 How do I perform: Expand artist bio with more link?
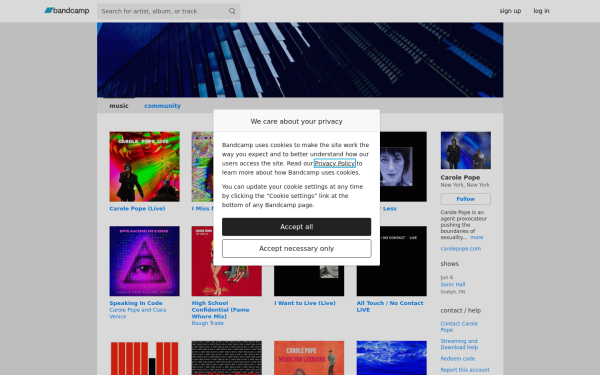click(x=476, y=237)
